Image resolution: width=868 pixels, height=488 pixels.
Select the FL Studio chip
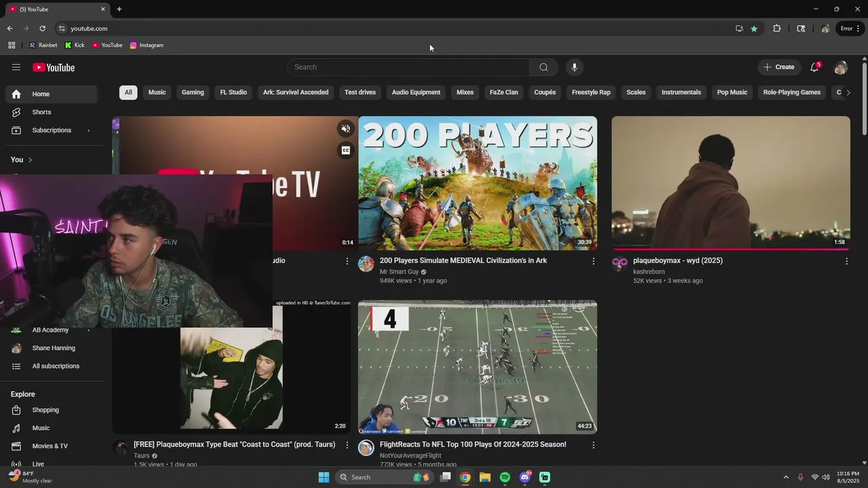(x=233, y=92)
